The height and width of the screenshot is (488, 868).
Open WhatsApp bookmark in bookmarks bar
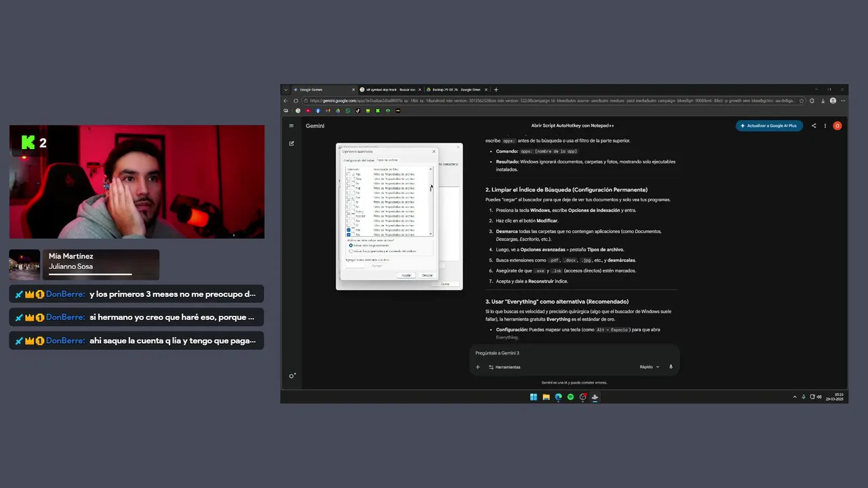click(348, 110)
